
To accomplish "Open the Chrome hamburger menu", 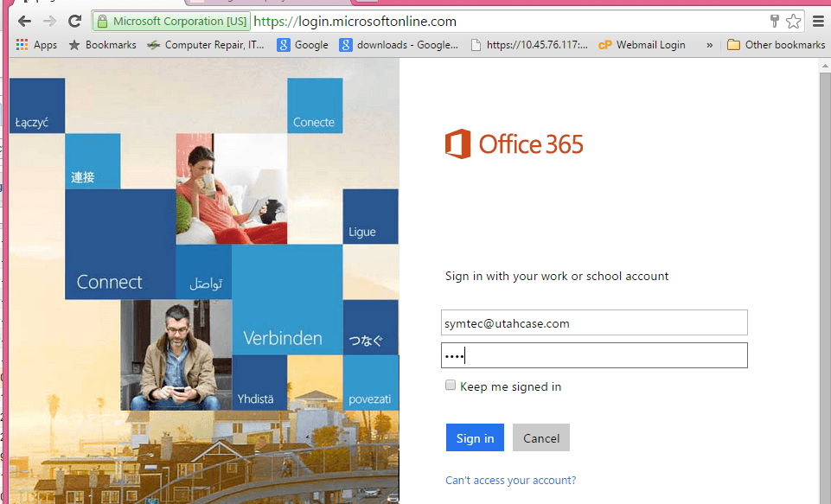I will [819, 22].
